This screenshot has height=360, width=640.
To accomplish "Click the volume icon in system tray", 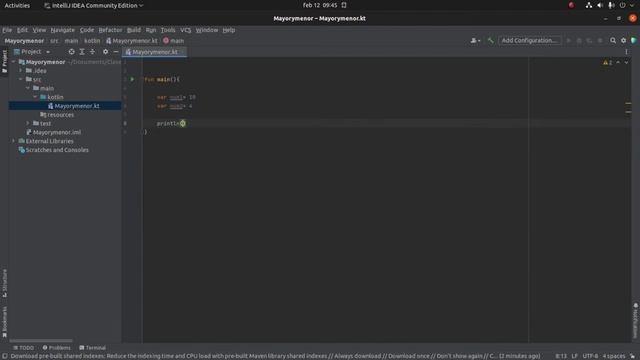I will coord(600,5).
